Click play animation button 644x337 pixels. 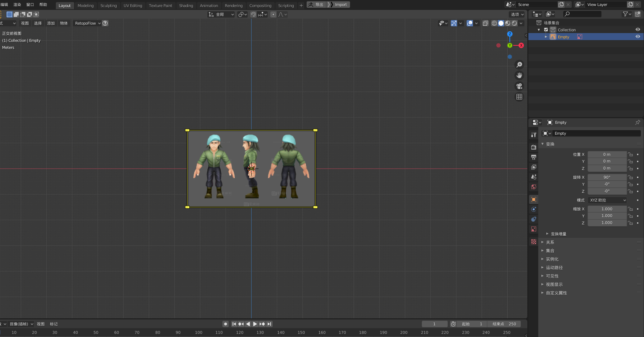[255, 324]
